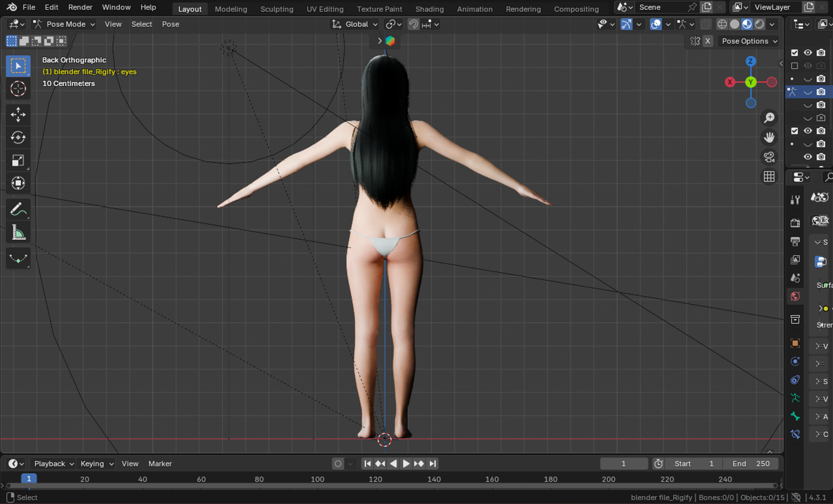
Task: Play the animation in reverse
Action: click(x=393, y=463)
